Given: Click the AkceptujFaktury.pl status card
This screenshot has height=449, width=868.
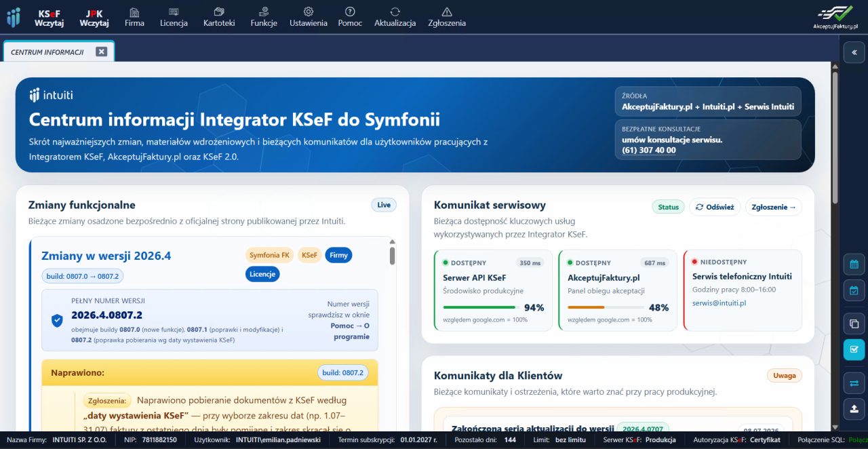Looking at the screenshot, I should point(618,290).
